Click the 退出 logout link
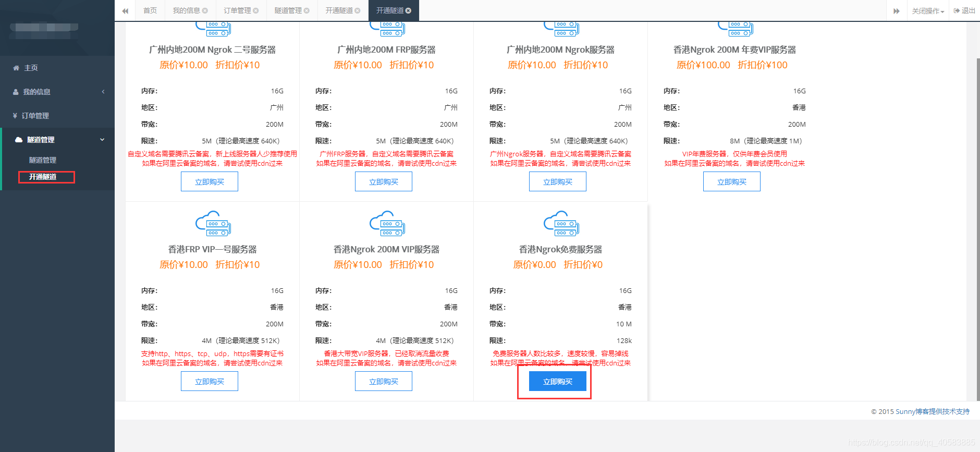The width and height of the screenshot is (980, 452). pyautogui.click(x=964, y=10)
